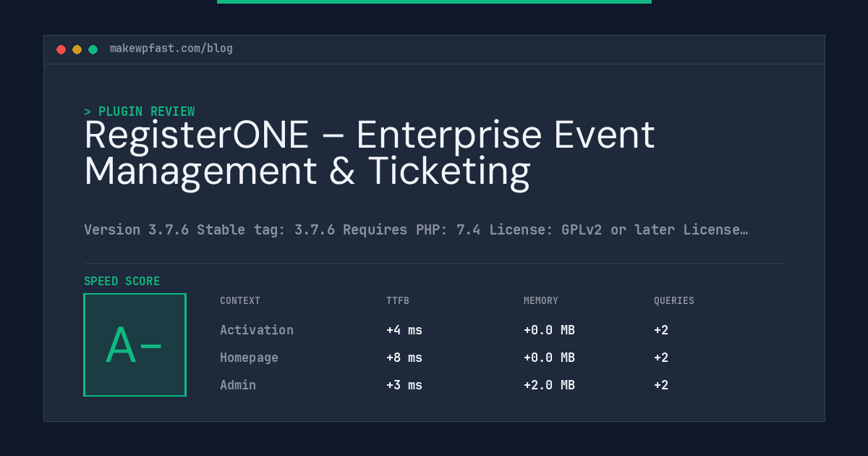This screenshot has width=868, height=456.
Task: Click the Admin TTFB value +3 ms
Action: (x=404, y=385)
